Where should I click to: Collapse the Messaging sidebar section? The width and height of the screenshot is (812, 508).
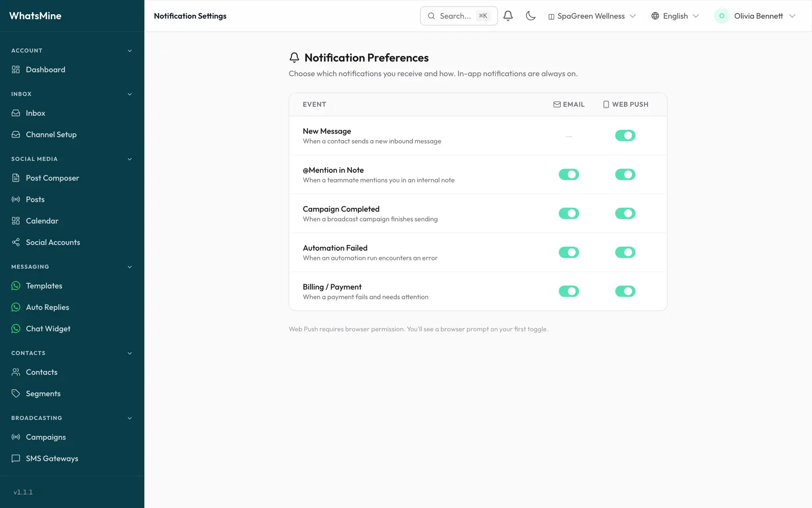click(x=72, y=267)
